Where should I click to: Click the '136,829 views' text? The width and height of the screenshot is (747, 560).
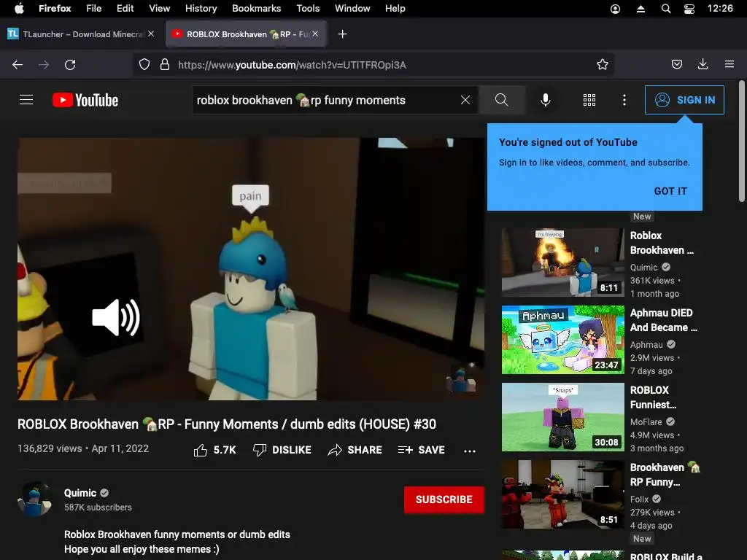(x=50, y=448)
